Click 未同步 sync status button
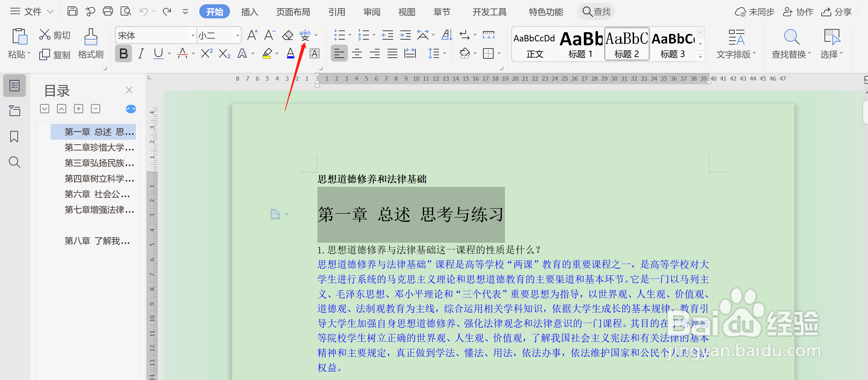This screenshot has height=380, width=868. (x=755, y=12)
